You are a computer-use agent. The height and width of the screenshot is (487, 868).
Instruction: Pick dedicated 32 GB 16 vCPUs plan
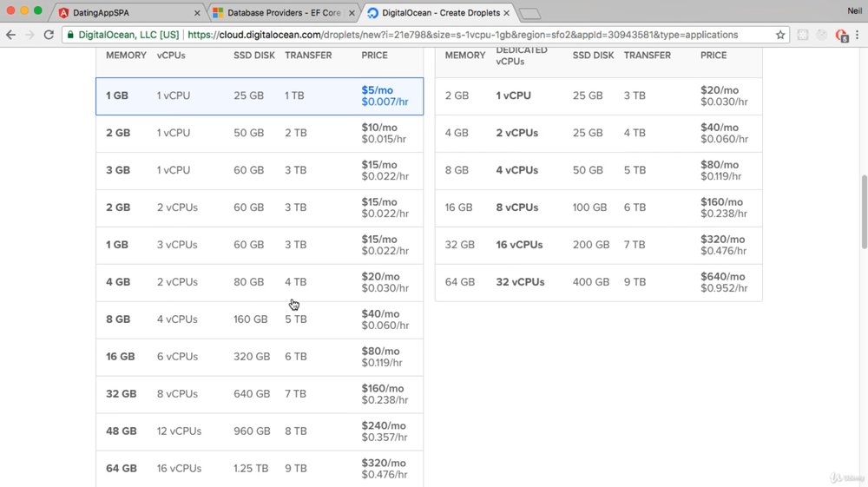pos(598,245)
